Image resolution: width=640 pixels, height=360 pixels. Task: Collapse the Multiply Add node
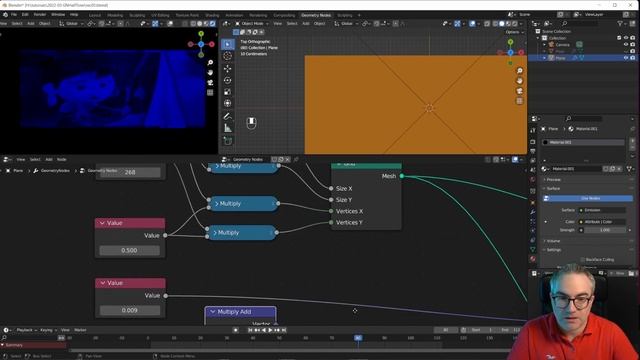point(213,312)
